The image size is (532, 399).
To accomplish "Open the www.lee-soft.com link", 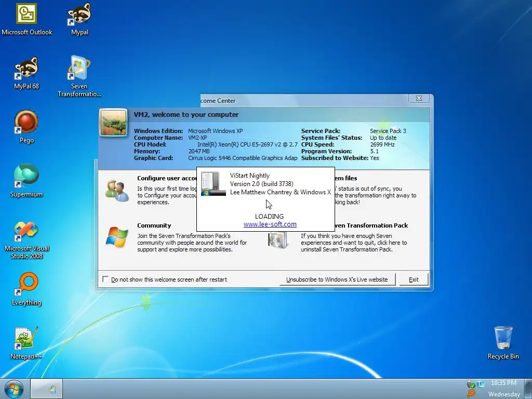I will 270,224.
